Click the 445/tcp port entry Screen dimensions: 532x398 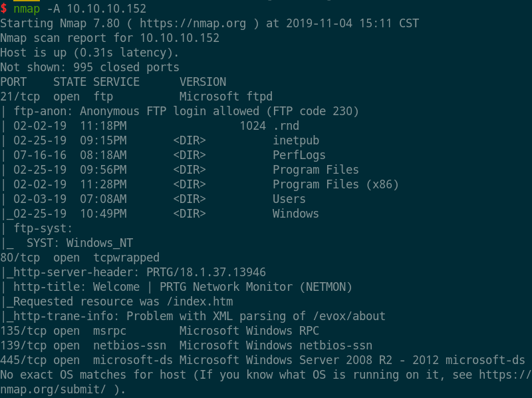23,360
